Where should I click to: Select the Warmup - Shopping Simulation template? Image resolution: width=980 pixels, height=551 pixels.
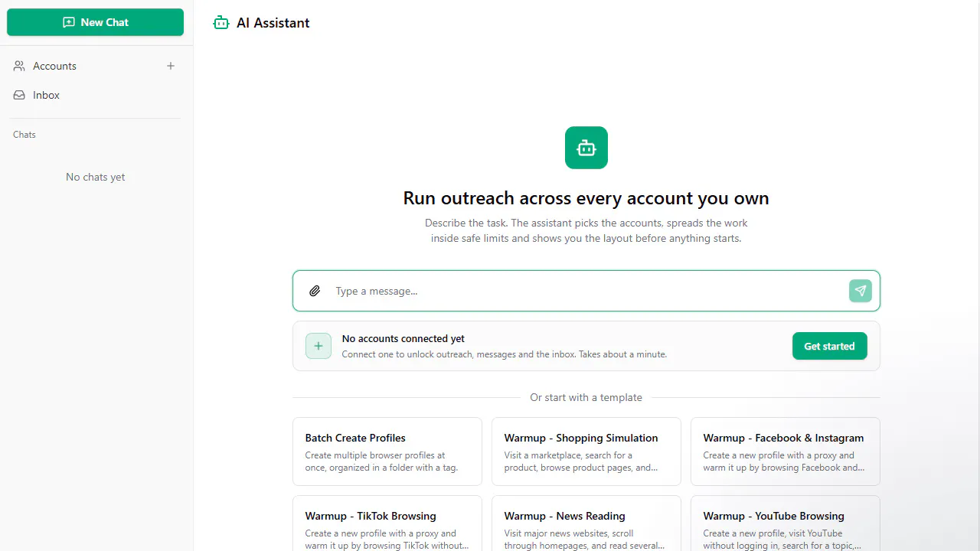coord(586,452)
